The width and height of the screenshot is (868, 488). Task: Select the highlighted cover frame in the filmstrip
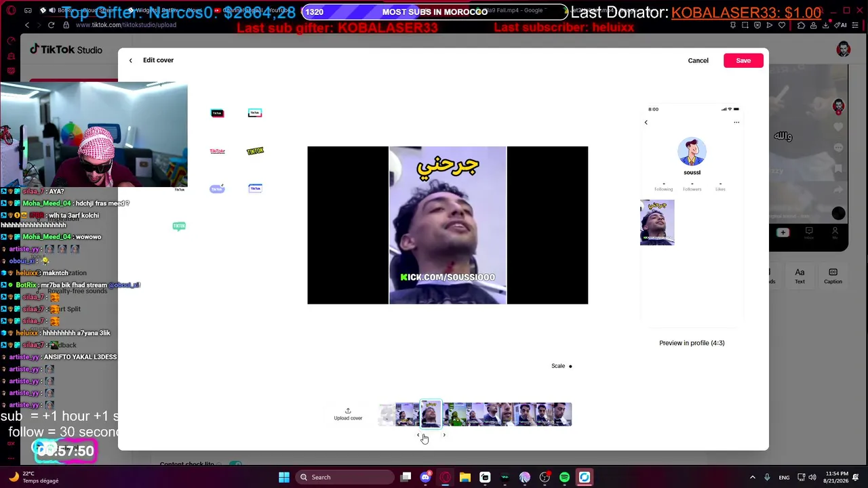[x=431, y=414]
